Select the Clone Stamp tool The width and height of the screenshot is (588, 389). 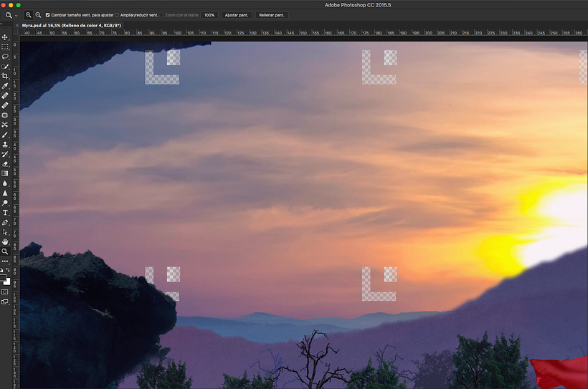[x=5, y=144]
